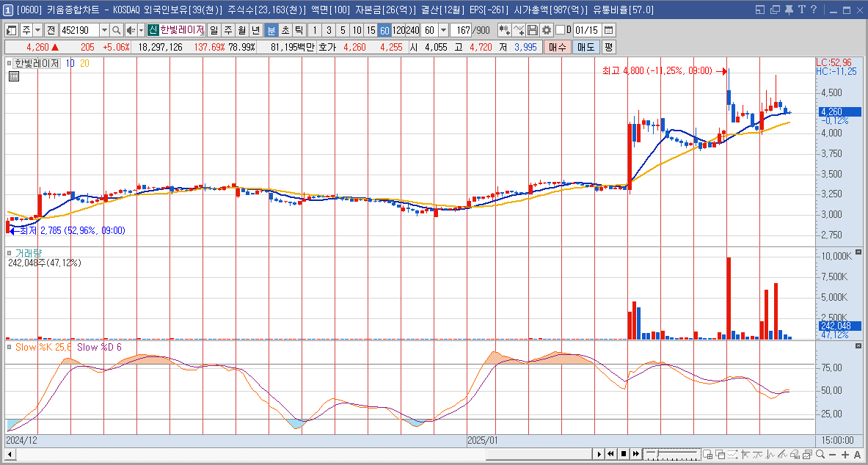This screenshot has height=465, width=868.
Task: Select the 년 yearly period tab
Action: [x=255, y=30]
